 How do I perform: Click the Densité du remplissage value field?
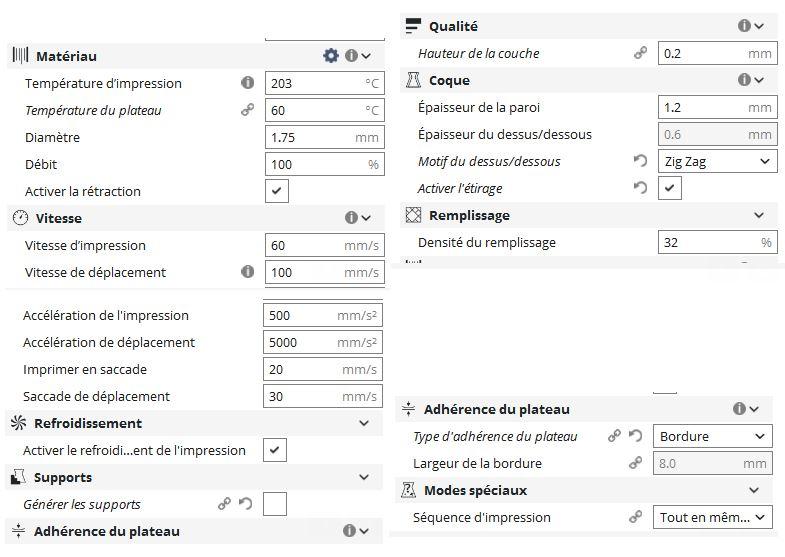(x=717, y=242)
